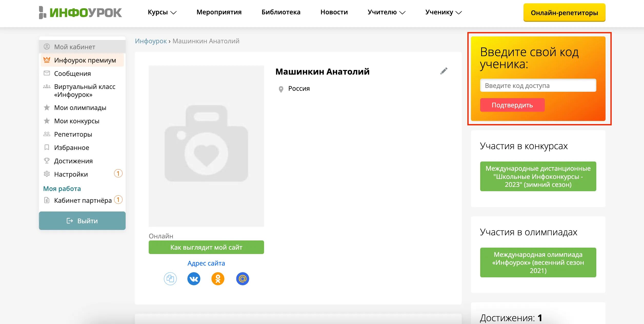
Task: Expand the Ученику dropdown menu
Action: point(443,12)
